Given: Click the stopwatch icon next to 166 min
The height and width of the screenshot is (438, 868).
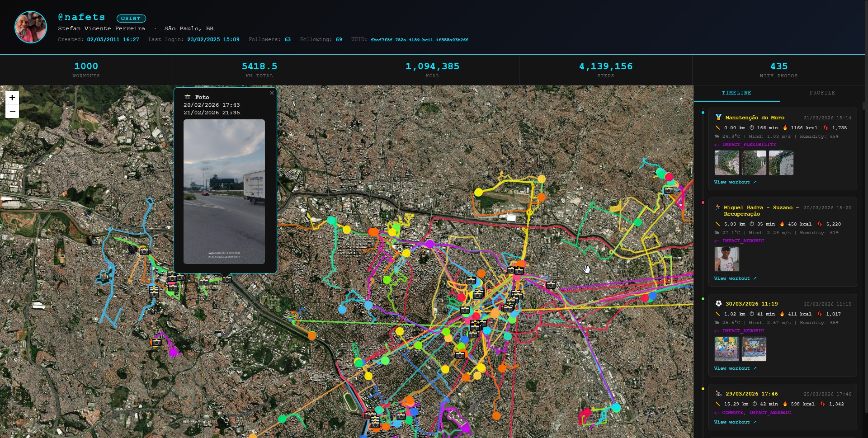Looking at the screenshot, I should tap(752, 128).
